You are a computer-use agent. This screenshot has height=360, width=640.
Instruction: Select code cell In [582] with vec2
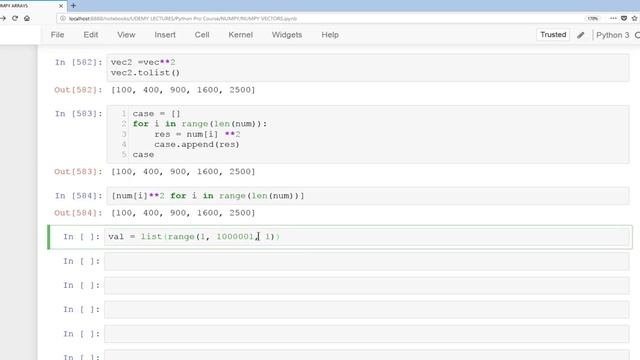[x=367, y=68]
